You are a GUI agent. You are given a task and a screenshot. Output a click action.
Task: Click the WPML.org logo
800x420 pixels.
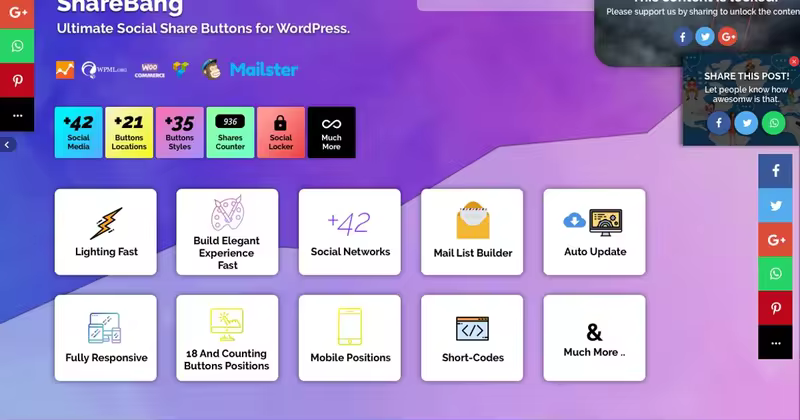tap(104, 69)
